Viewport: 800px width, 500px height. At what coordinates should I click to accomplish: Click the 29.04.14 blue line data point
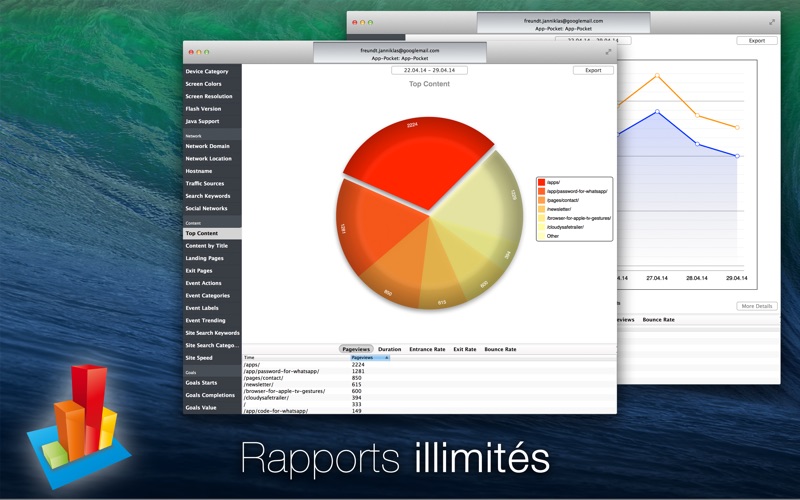coord(737,156)
